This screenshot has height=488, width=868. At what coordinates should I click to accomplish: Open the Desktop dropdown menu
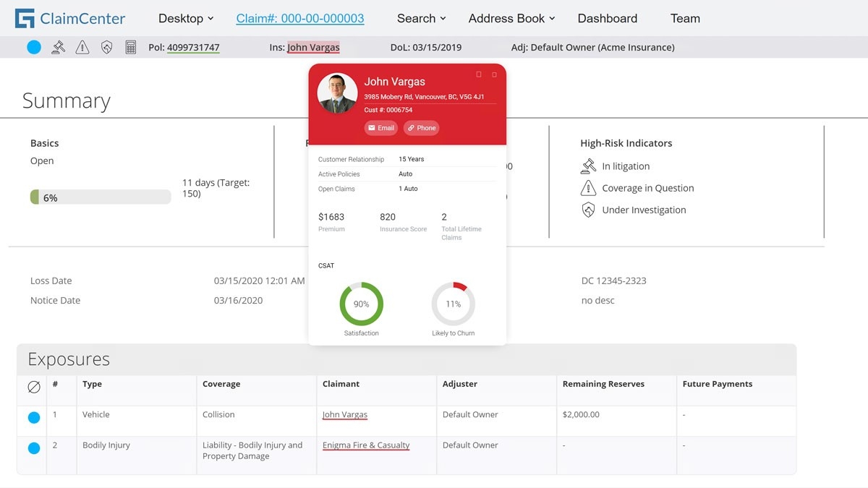tap(186, 18)
